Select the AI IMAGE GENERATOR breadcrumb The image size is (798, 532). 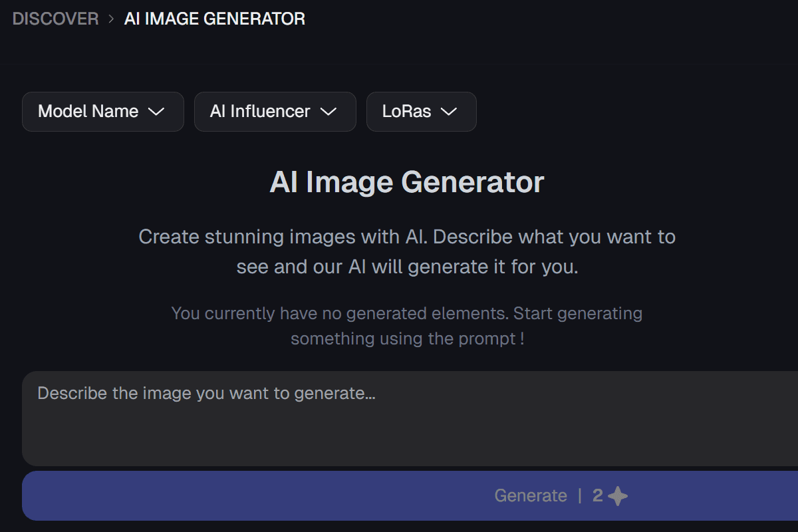click(215, 19)
